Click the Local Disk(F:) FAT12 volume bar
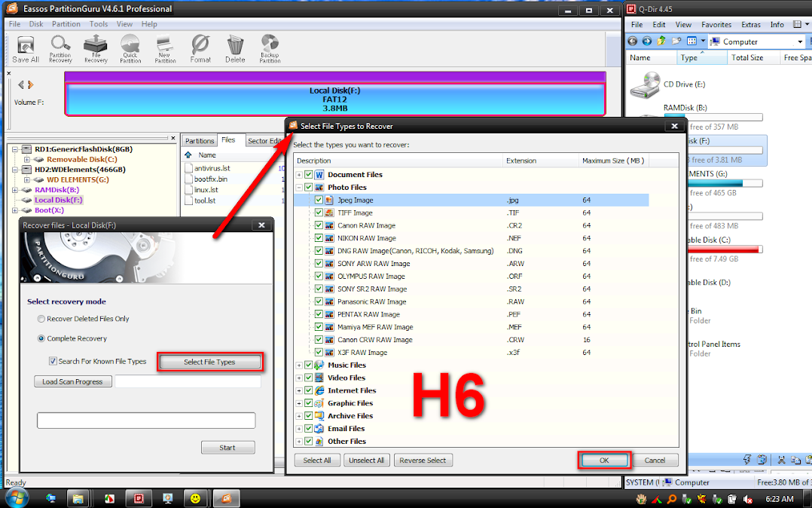Screen dimensions: 812x508 click(335, 99)
